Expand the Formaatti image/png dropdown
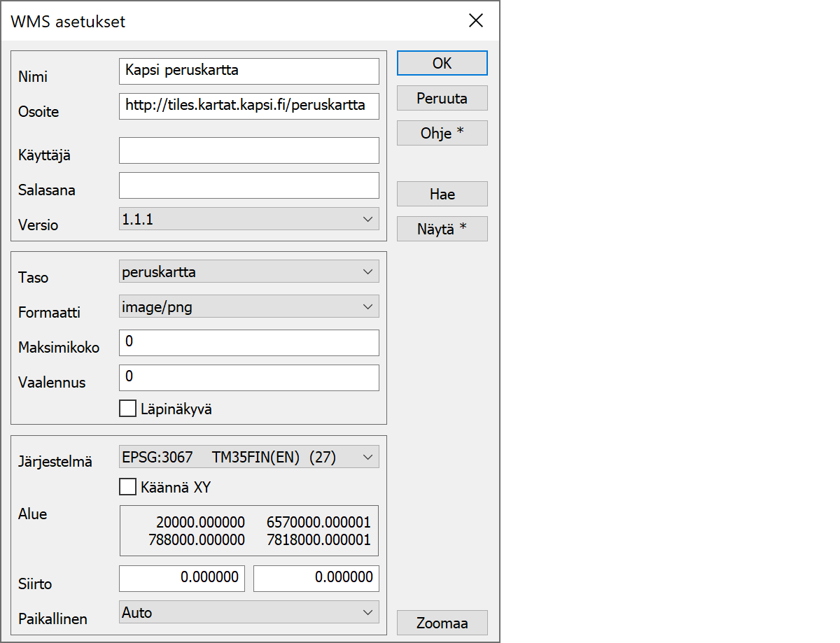Image resolution: width=840 pixels, height=643 pixels. [x=248, y=306]
